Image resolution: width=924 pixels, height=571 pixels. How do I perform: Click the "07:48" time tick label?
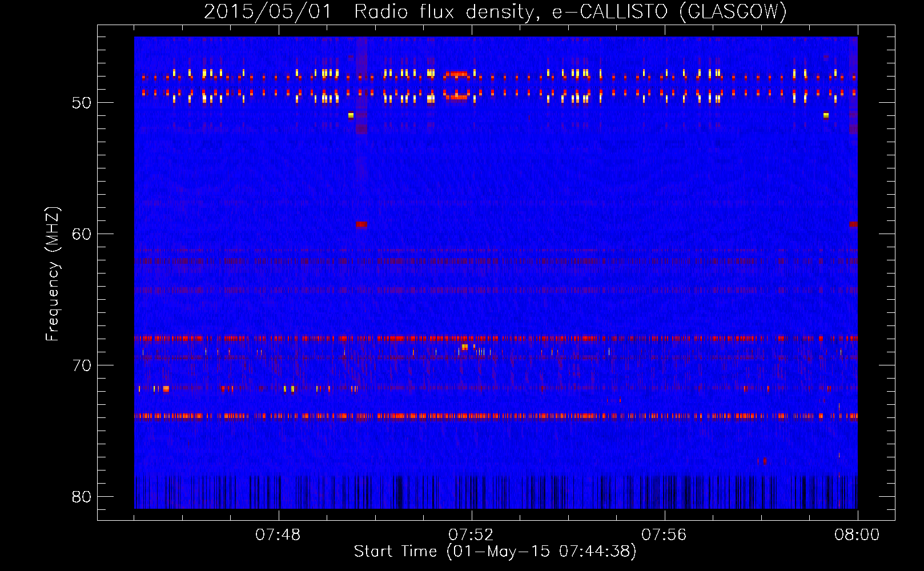(278, 535)
